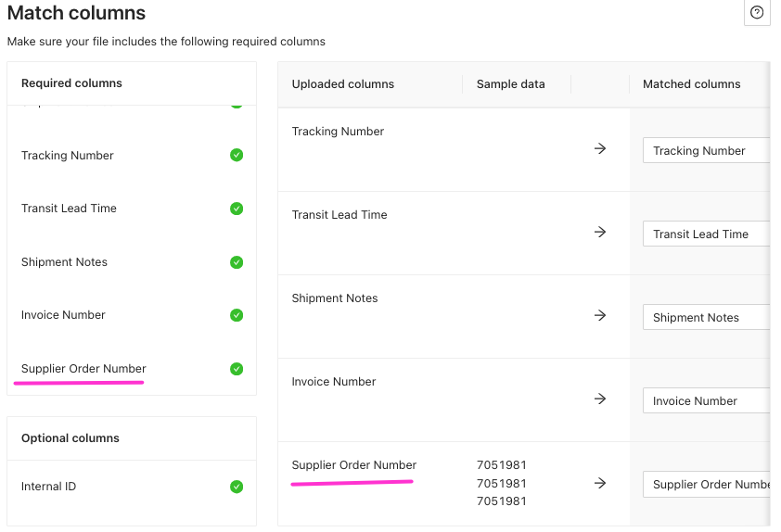The height and width of the screenshot is (532, 781).
Task: Click arrow icon in Supplier Order Number row
Action: [600, 483]
